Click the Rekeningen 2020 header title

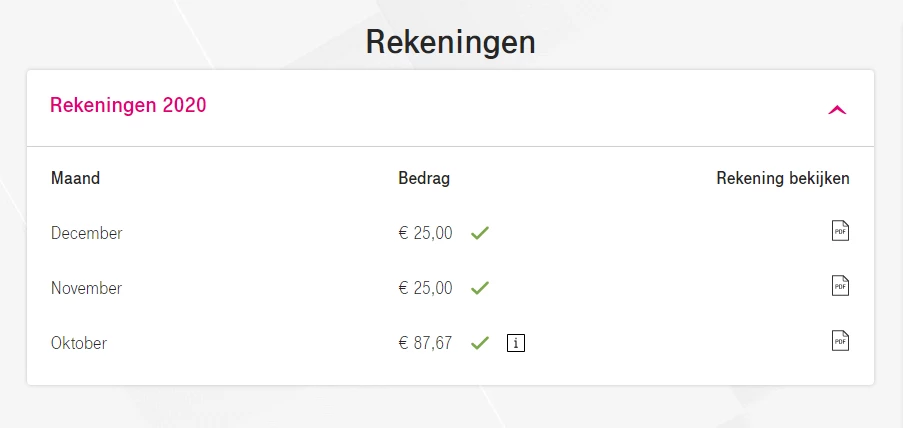128,105
